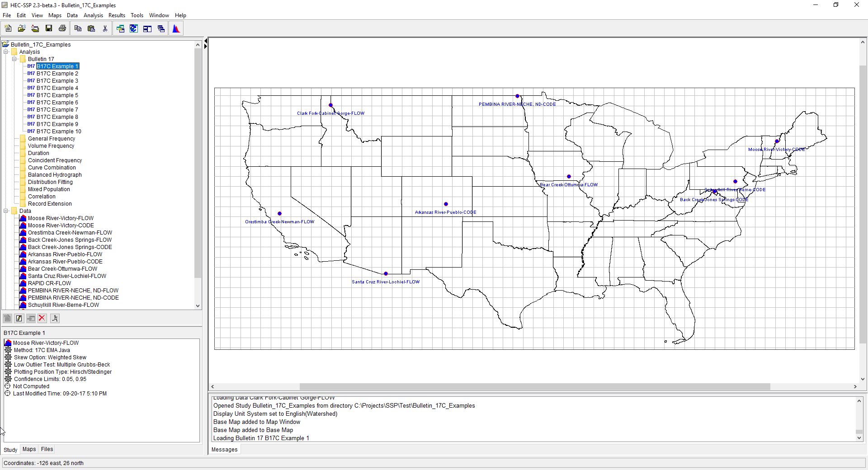Image resolution: width=868 pixels, height=470 pixels.
Task: Click the Arkansas River-Pueblo map marker
Action: [446, 204]
